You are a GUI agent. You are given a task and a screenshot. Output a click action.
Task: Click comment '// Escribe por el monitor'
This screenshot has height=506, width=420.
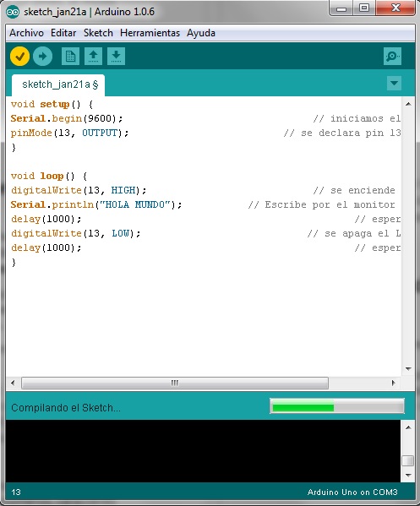(321, 205)
